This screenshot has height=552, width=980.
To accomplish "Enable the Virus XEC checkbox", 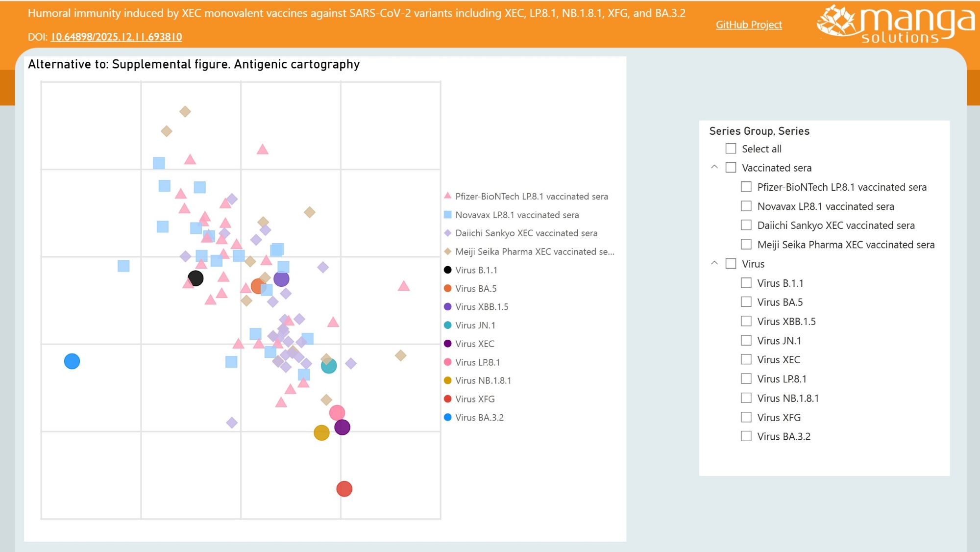I will click(x=746, y=359).
